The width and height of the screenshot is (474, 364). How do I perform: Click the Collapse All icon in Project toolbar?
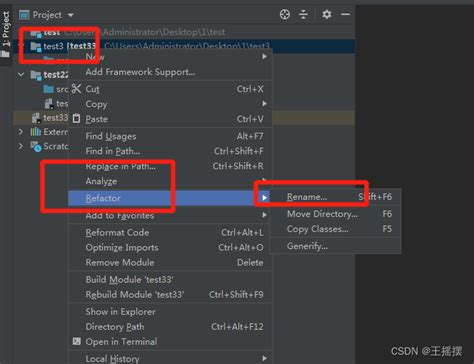tap(303, 14)
